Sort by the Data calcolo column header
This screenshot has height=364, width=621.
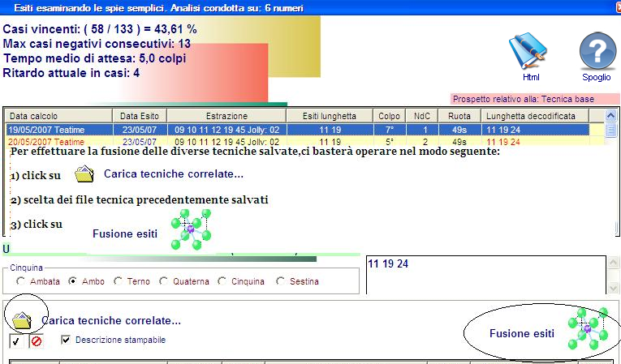point(57,116)
